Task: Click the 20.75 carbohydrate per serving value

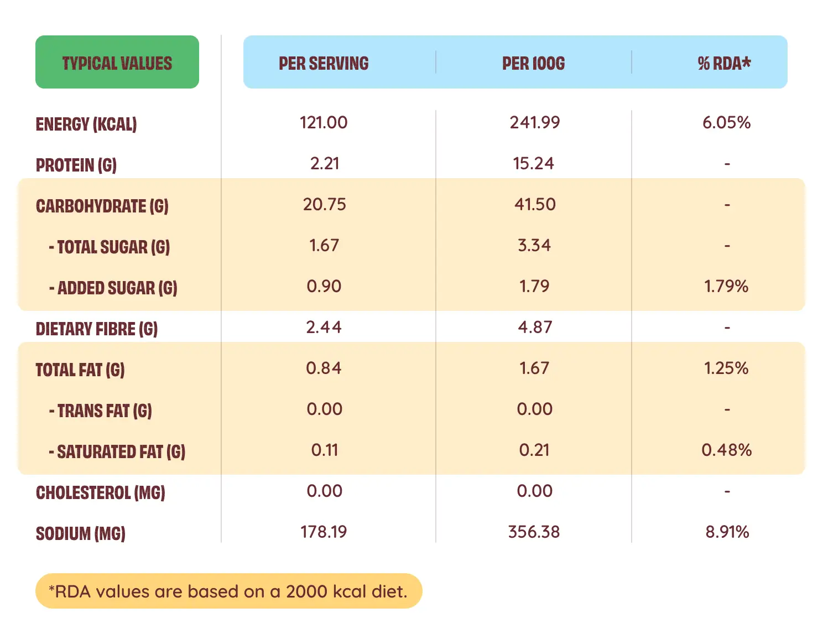Action: (x=324, y=204)
